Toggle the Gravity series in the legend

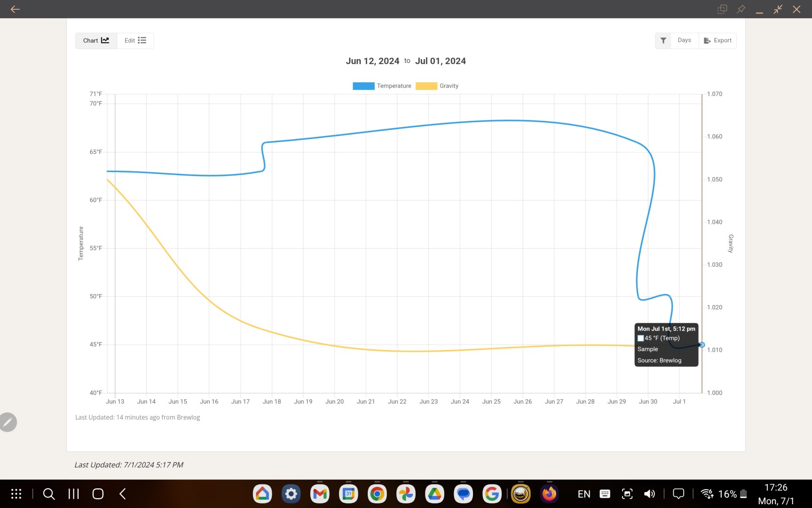[x=449, y=86]
